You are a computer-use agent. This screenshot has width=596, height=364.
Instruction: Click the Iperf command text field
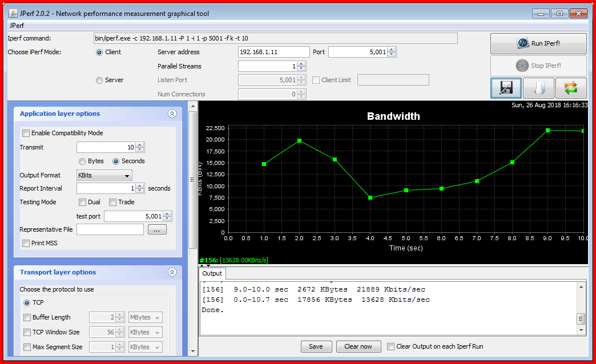tap(276, 38)
